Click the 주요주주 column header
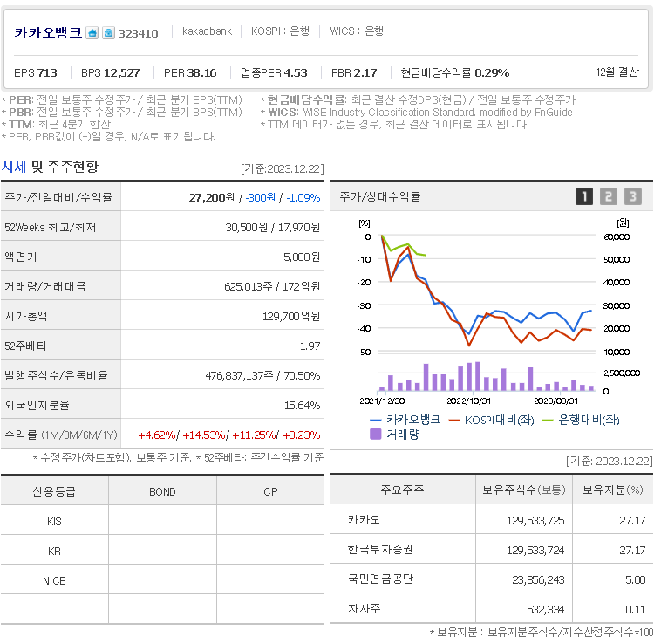The height and width of the screenshot is (644, 661). click(x=402, y=490)
